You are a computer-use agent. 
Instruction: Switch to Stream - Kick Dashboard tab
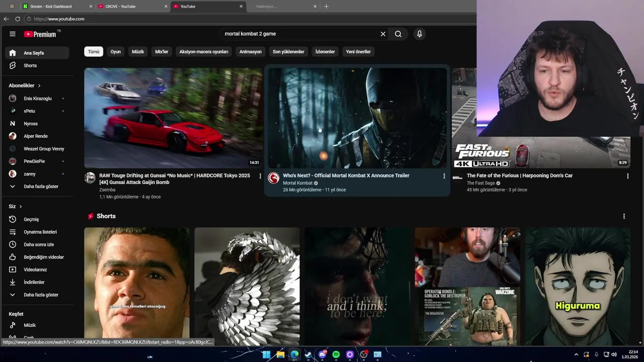pyautogui.click(x=57, y=7)
